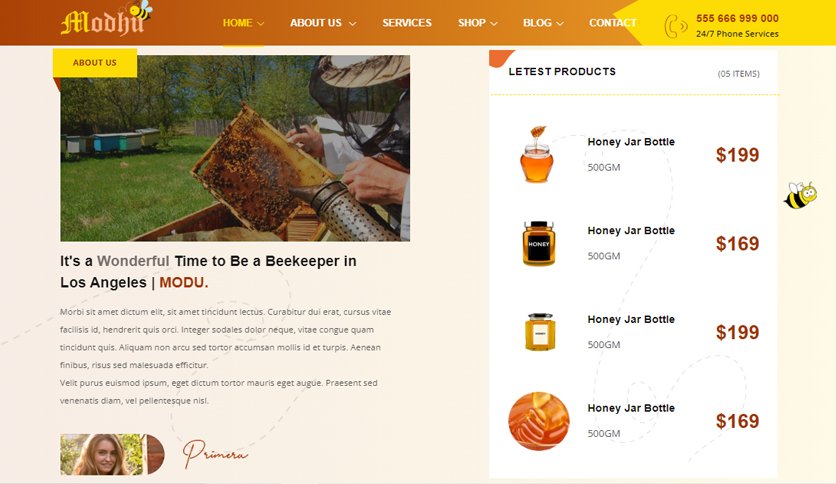Open the beekeeper honeycomb photo
836x484 pixels.
pyautogui.click(x=235, y=148)
